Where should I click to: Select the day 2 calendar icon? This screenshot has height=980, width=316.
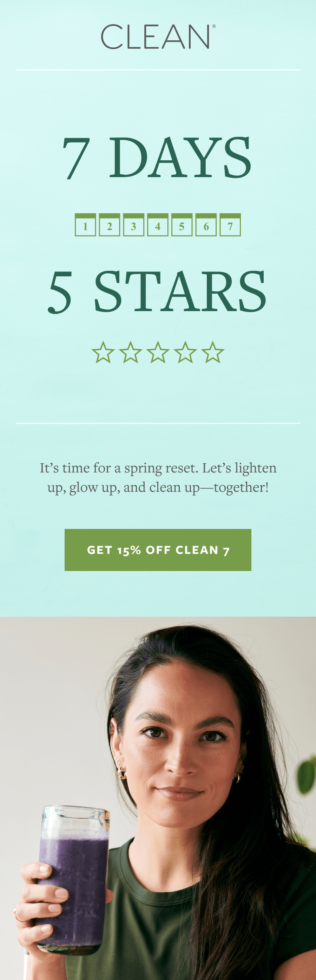coord(110,225)
